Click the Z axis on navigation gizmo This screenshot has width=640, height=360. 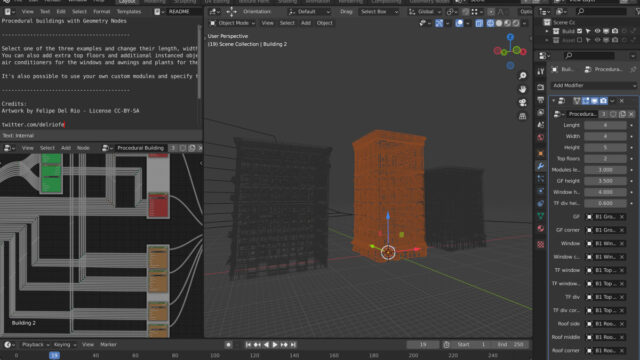tap(510, 37)
